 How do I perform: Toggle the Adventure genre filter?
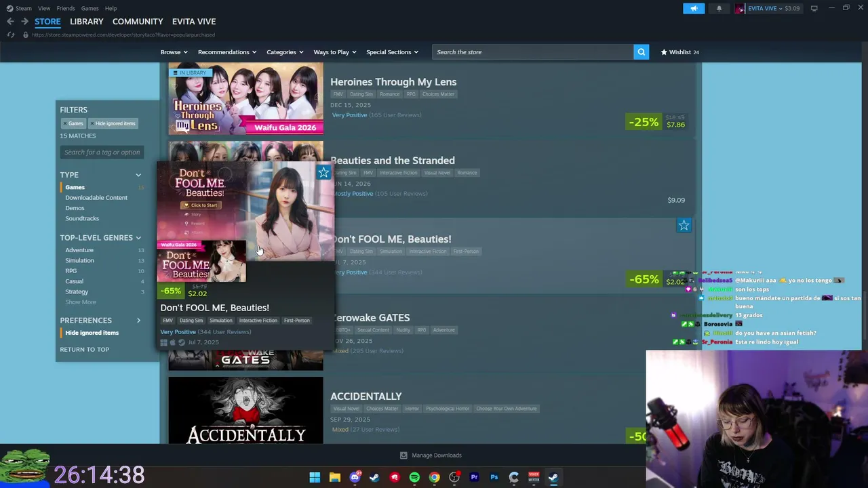[79, 250]
